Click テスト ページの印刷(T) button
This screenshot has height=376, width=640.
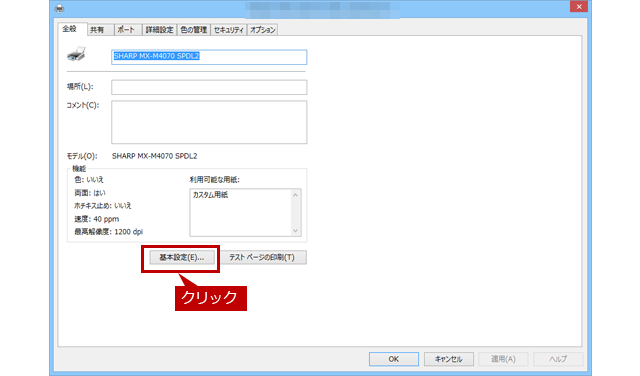pyautogui.click(x=262, y=258)
